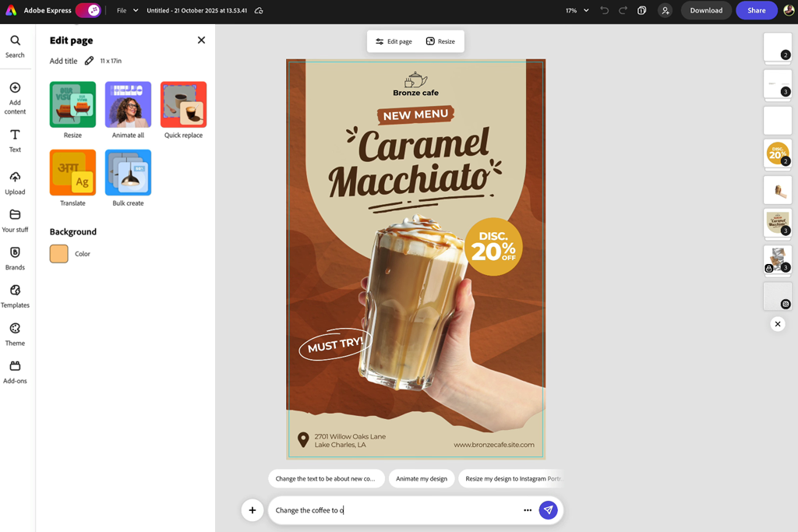Close the Edit page panel

202,41
